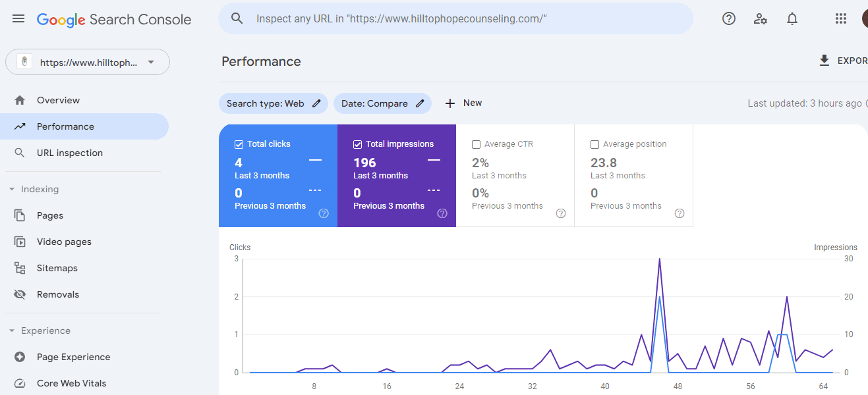Check the Average position checkbox
The width and height of the screenshot is (868, 395).
tap(595, 144)
